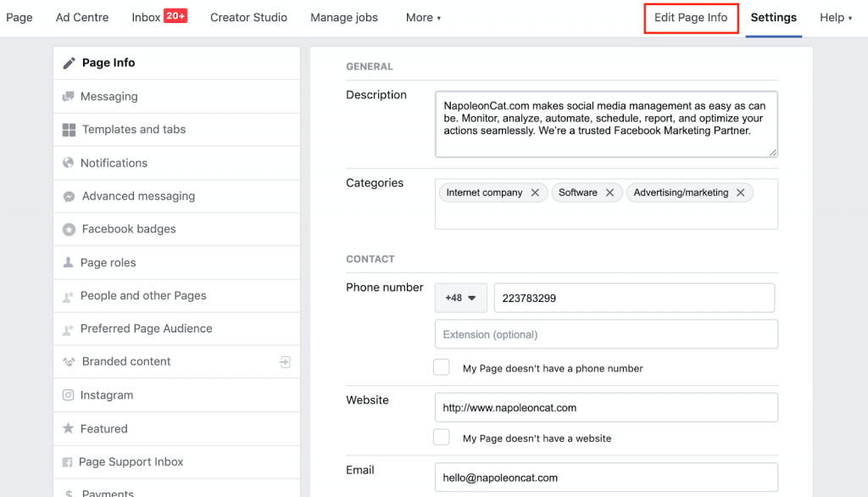Click the Preferred Page Audience icon
The image size is (868, 497).
coord(68,329)
